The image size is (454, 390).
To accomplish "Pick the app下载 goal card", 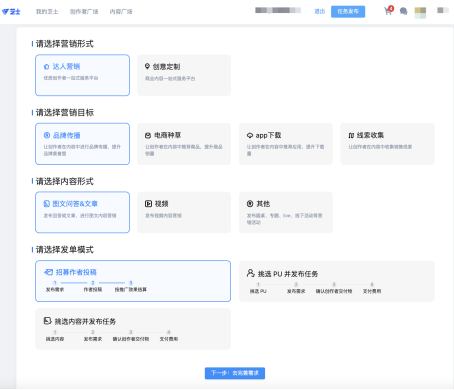I will tap(286, 144).
